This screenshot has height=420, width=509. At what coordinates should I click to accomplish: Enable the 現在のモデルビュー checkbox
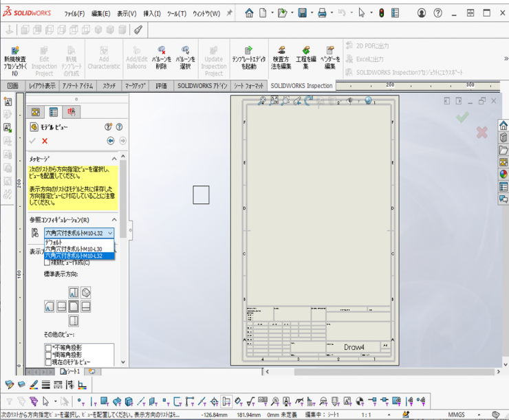(x=48, y=362)
